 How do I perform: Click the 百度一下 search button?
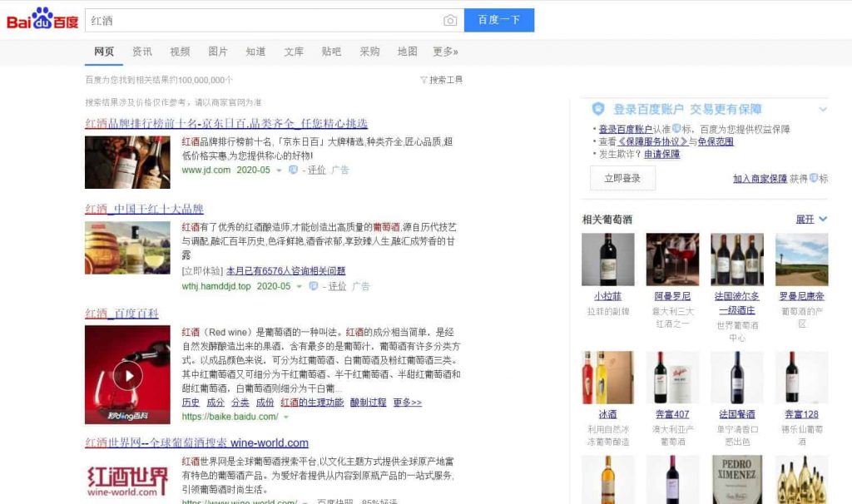pos(499,20)
